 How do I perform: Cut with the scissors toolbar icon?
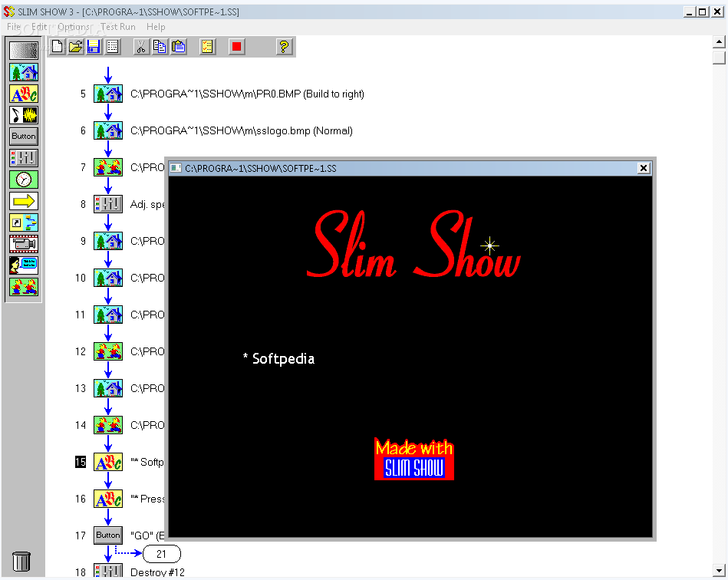click(x=141, y=47)
